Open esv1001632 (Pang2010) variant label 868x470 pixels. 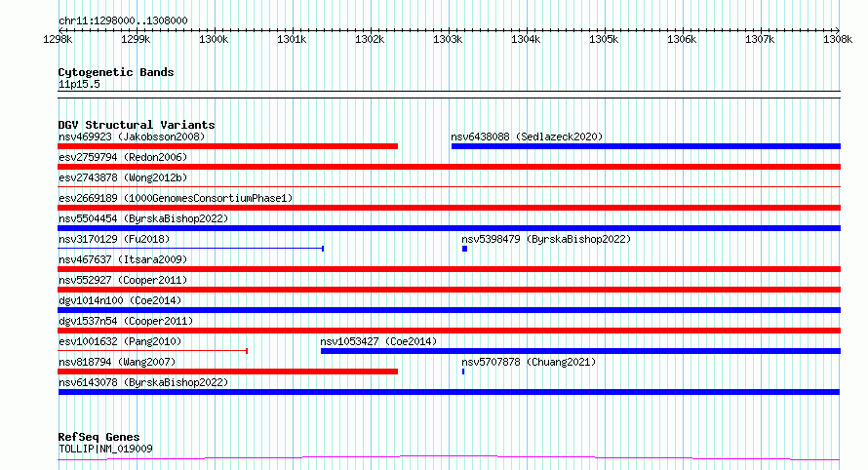click(120, 341)
